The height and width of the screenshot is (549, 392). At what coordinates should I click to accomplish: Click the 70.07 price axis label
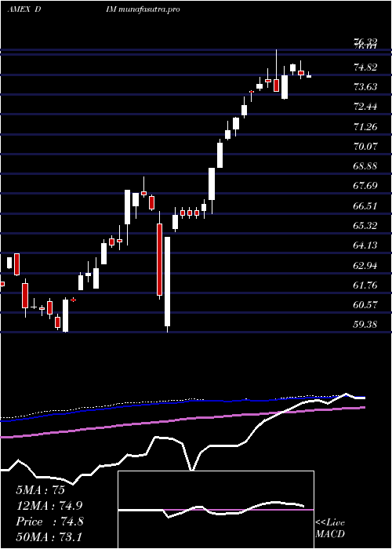pos(366,146)
